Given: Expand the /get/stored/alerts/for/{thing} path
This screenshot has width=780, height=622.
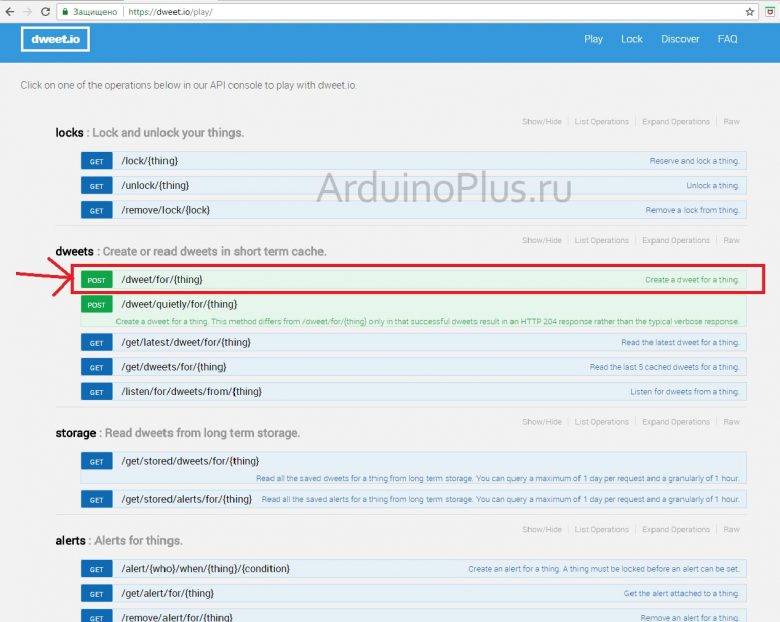Looking at the screenshot, I should pos(187,499).
